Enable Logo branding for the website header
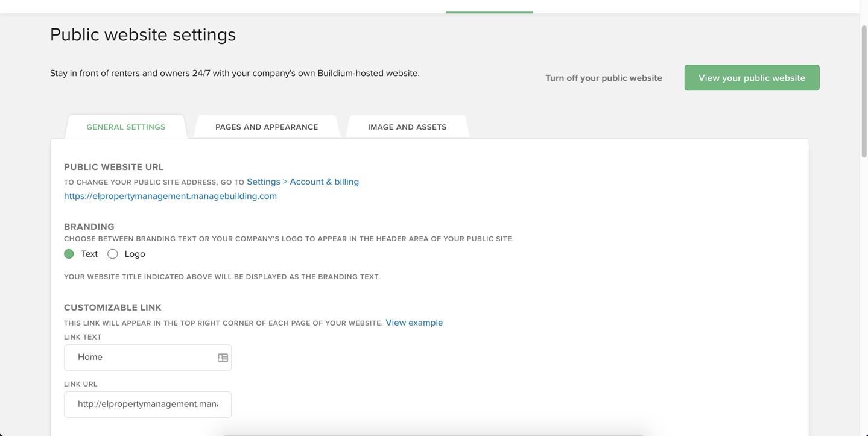Screen dimensions: 868x436 [x=112, y=254]
